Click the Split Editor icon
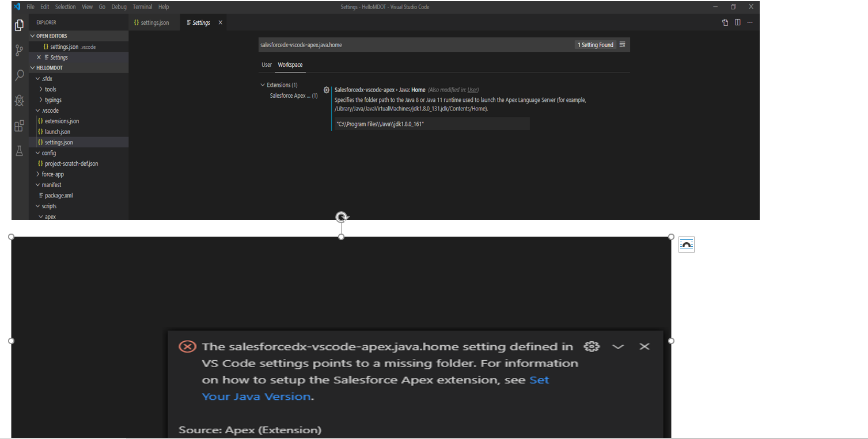 [x=738, y=22]
